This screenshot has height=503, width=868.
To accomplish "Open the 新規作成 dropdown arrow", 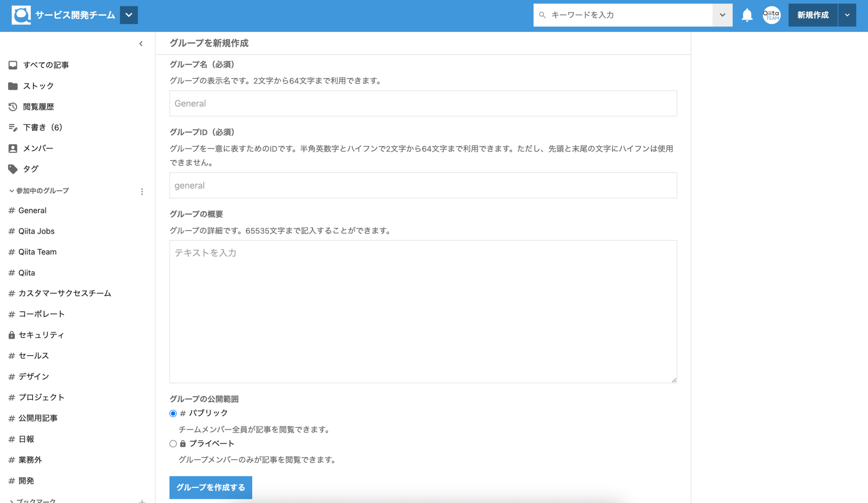I will click(847, 15).
